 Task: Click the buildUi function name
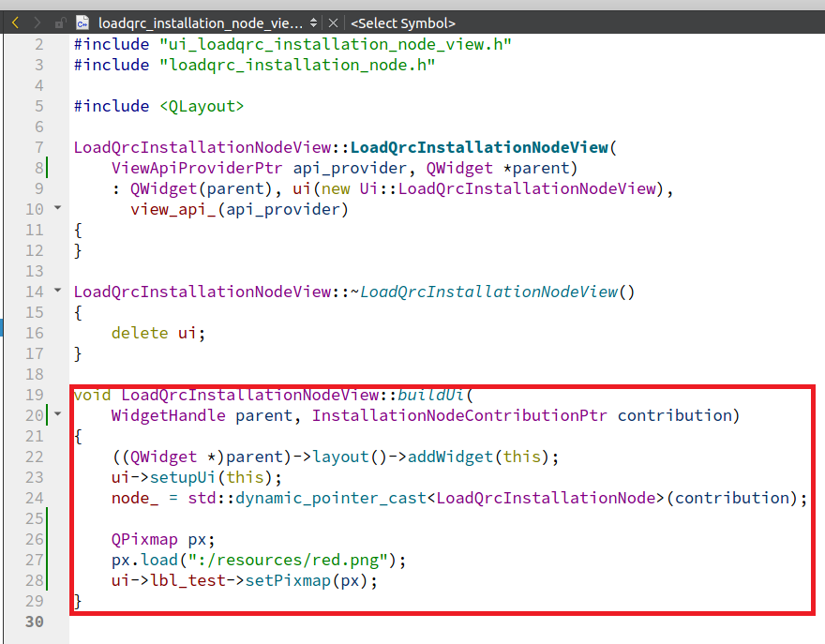pyautogui.click(x=431, y=395)
